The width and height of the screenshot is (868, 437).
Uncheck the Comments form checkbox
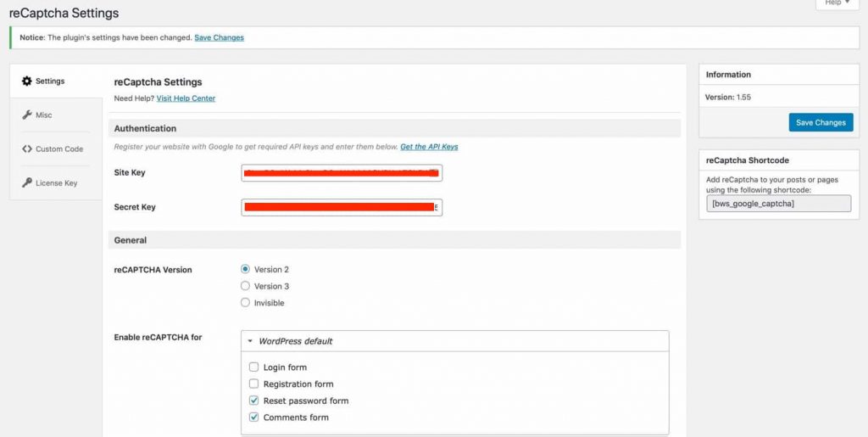(x=253, y=417)
